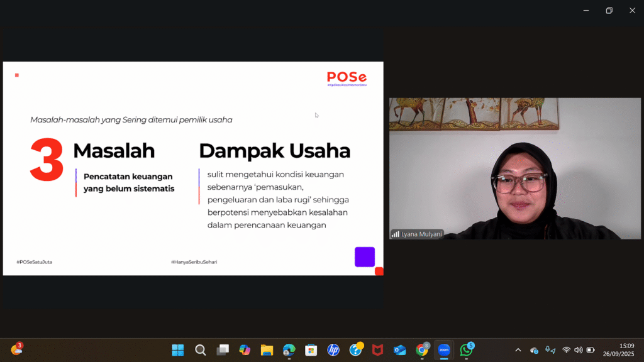Image resolution: width=644 pixels, height=362 pixels.
Task: Open Outlook from the taskbar
Action: click(x=400, y=350)
